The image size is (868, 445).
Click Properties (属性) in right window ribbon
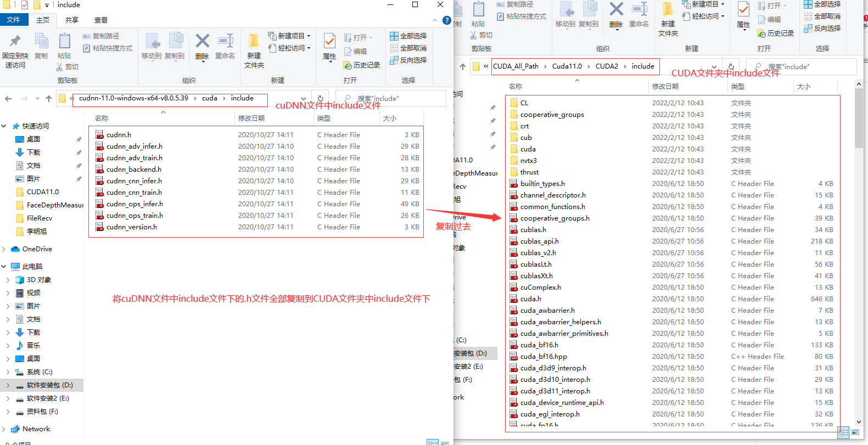[743, 15]
